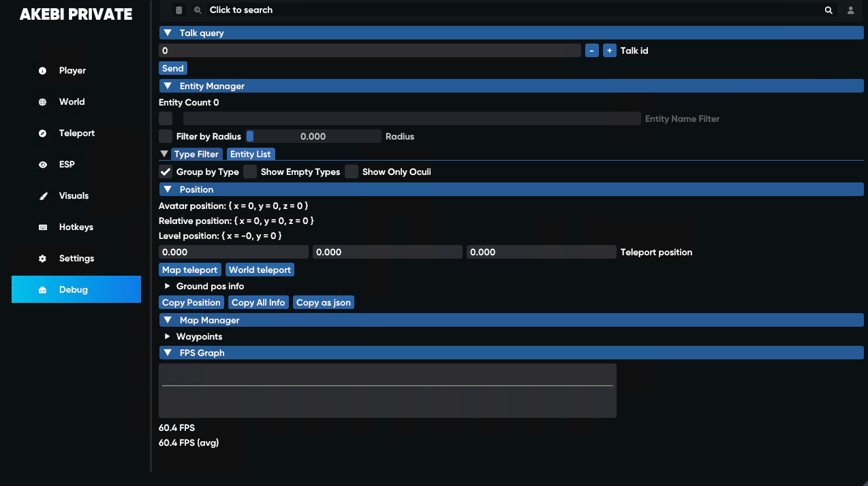This screenshot has width=868, height=486.
Task: Expand Ground pos info
Action: coord(168,286)
